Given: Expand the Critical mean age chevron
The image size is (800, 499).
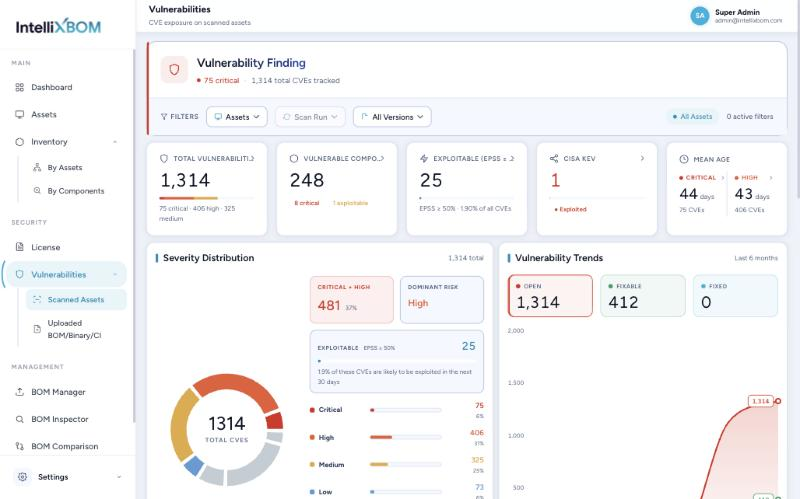Looking at the screenshot, I should click(722, 178).
